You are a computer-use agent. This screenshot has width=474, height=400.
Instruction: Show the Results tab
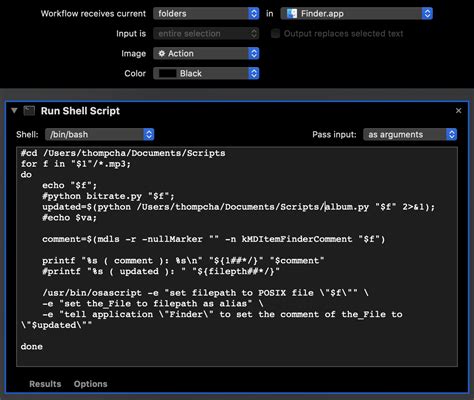pos(45,384)
